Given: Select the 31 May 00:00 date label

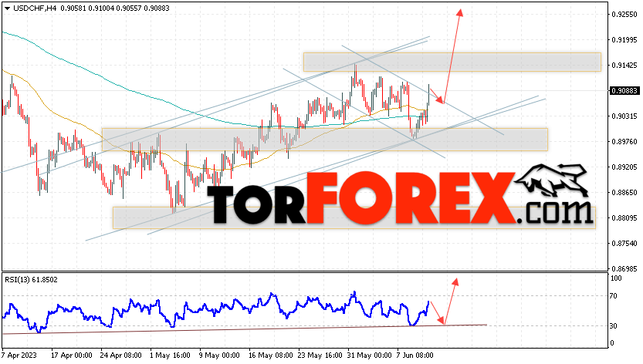Looking at the screenshot, I should [369, 355].
